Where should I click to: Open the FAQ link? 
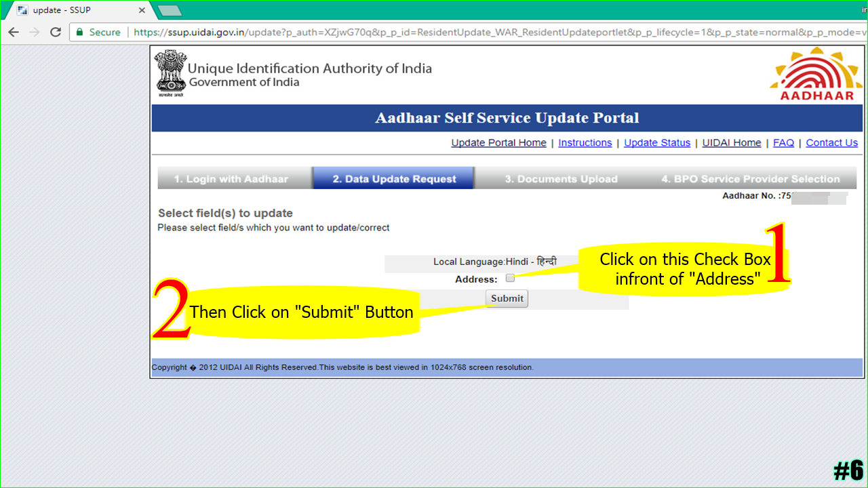tap(783, 143)
